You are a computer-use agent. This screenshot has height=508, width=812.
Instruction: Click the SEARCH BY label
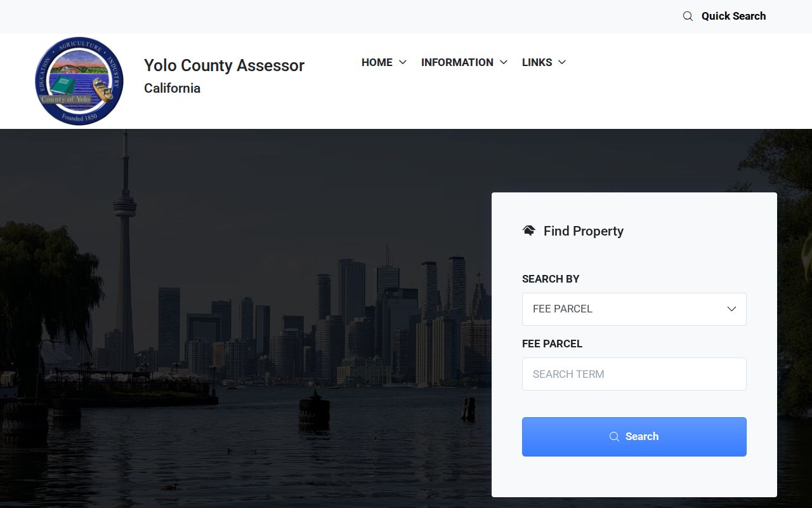click(x=551, y=279)
